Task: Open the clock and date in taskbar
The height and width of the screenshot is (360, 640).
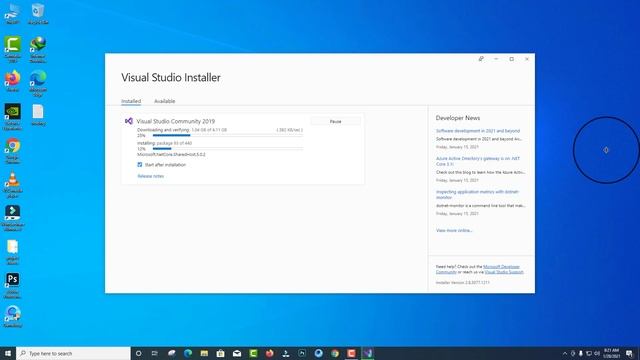Action: [x=611, y=353]
